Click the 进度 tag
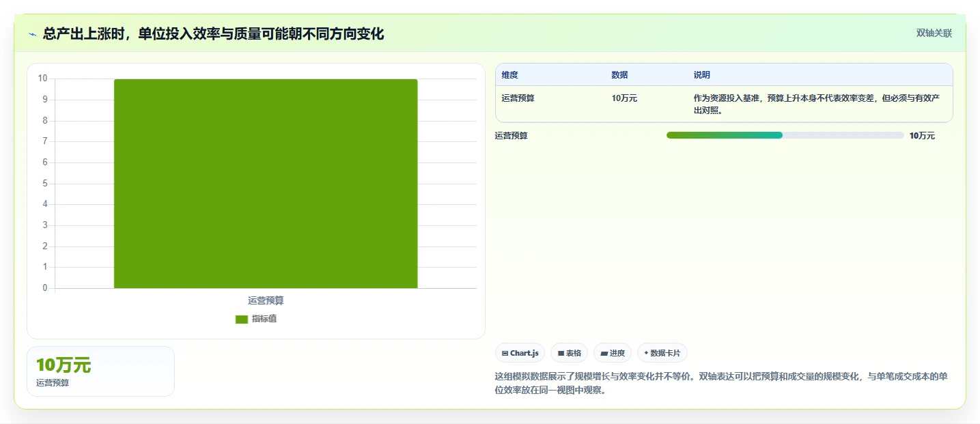This screenshot has height=424, width=980. (x=613, y=353)
